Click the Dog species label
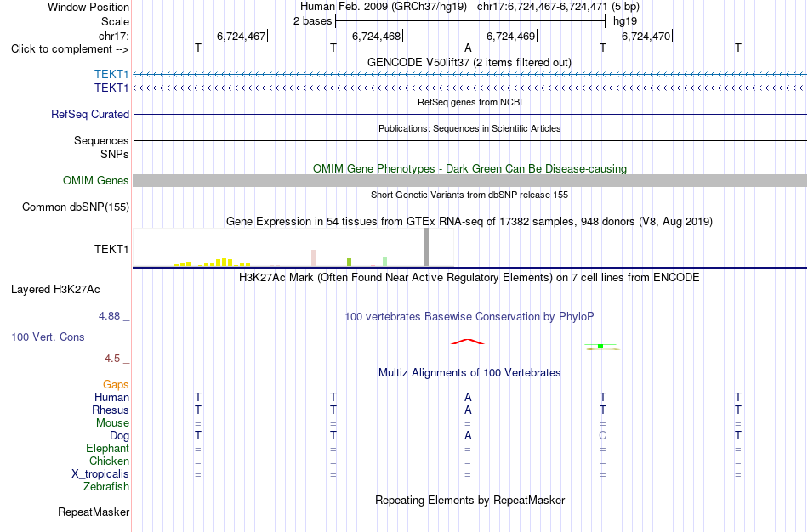The width and height of the screenshot is (808, 532). [x=120, y=436]
